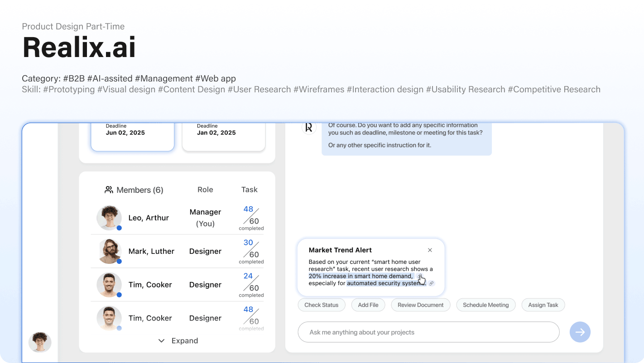The width and height of the screenshot is (644, 363).
Task: Close the Market Trend Alert popup
Action: [430, 250]
